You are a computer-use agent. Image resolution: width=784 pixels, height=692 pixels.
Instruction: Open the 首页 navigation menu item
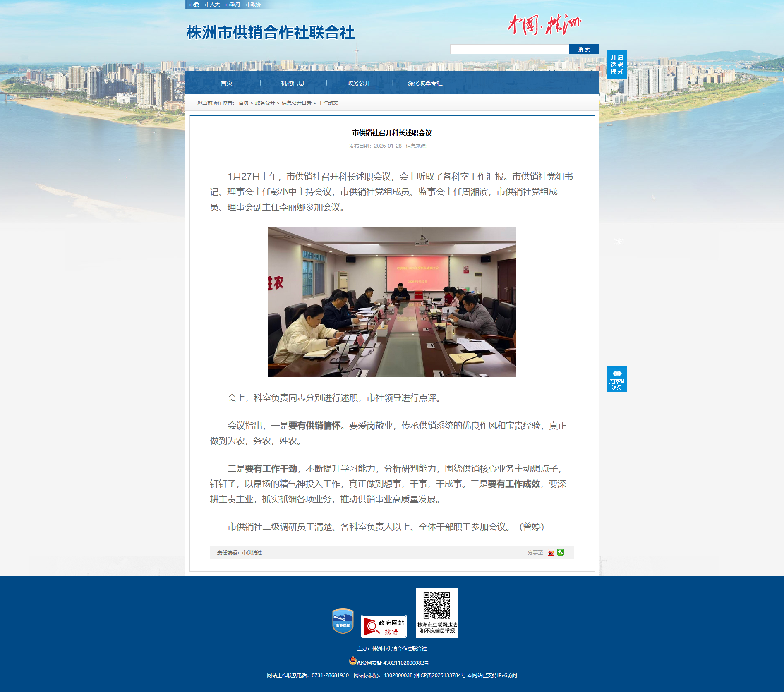[x=226, y=83]
